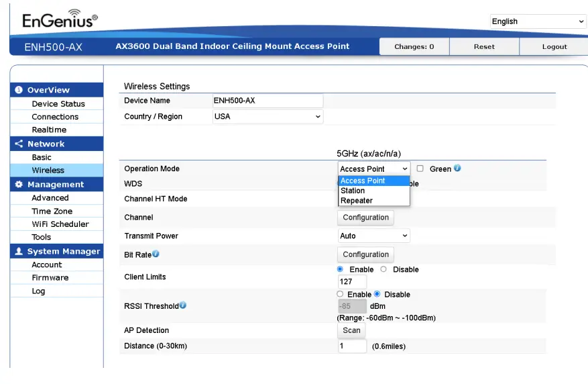Click the Logout button

pyautogui.click(x=554, y=47)
